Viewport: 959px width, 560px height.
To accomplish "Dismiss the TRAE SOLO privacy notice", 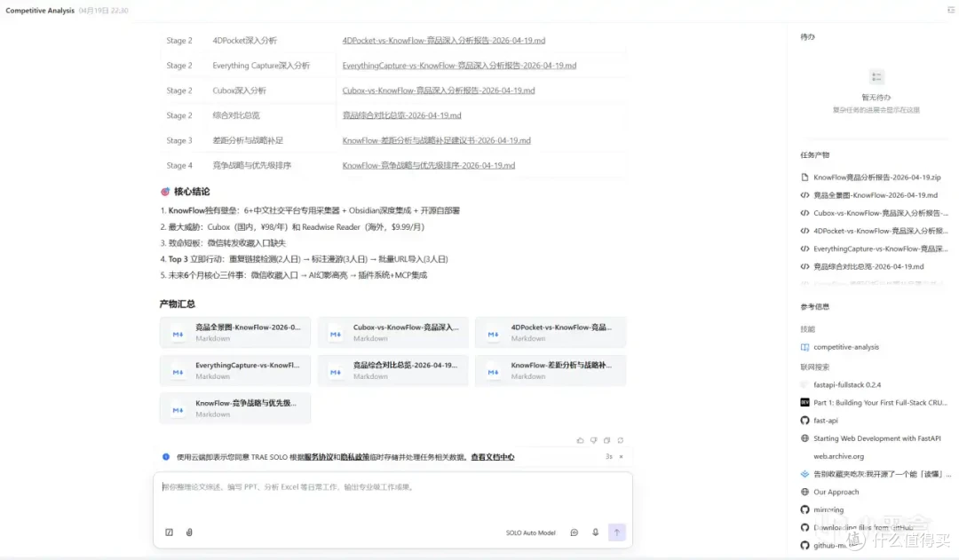I will pos(621,457).
